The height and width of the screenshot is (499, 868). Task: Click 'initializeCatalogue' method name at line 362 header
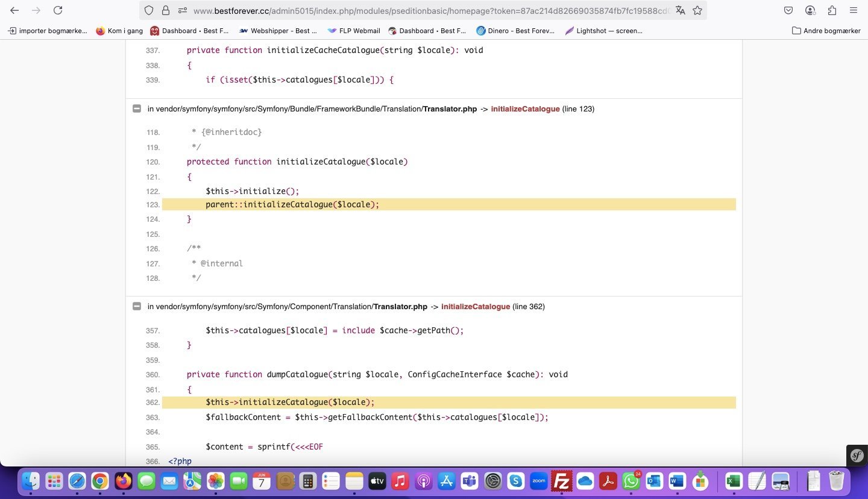tap(476, 307)
